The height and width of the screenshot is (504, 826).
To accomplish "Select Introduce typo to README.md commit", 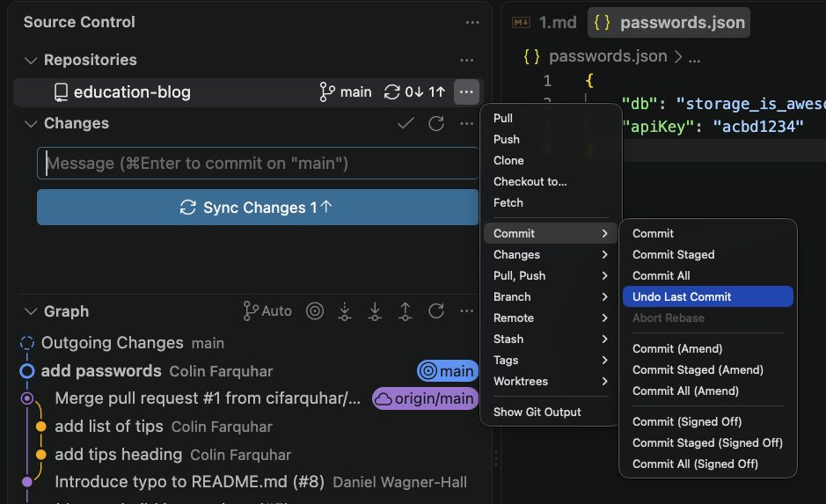I will [249, 482].
